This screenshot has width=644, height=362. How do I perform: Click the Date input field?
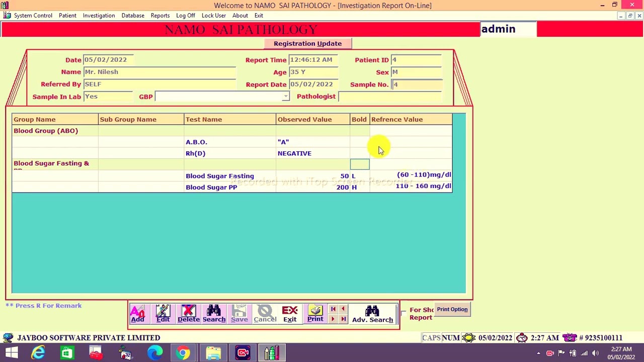[x=108, y=60]
